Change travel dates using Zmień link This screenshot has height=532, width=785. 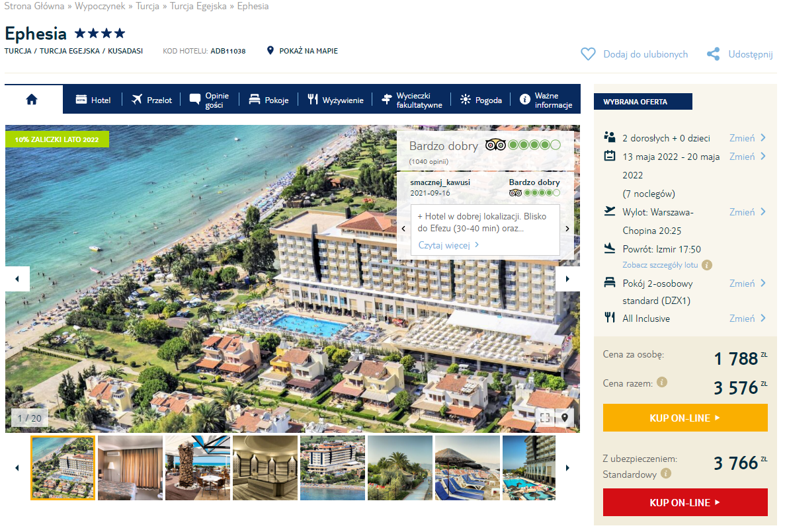[747, 157]
